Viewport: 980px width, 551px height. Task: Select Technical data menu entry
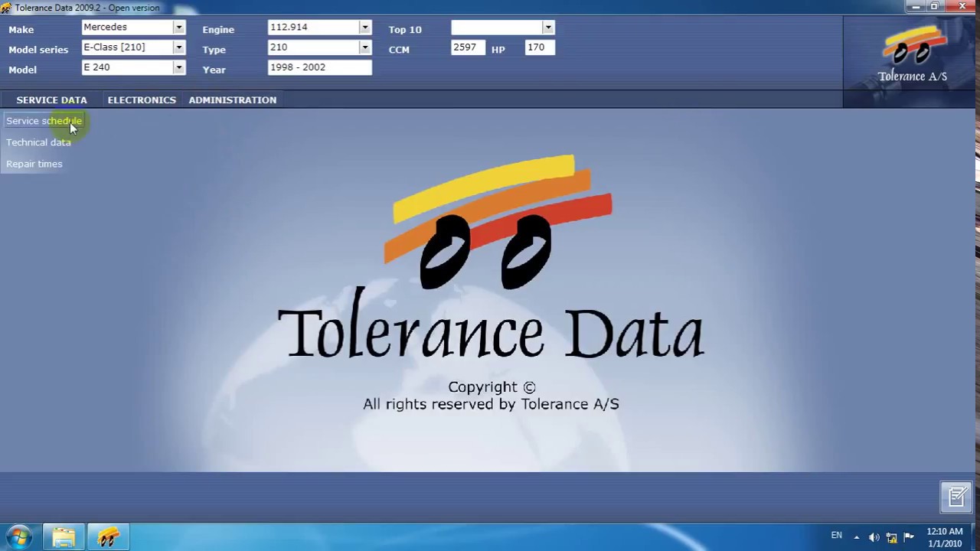pos(38,142)
